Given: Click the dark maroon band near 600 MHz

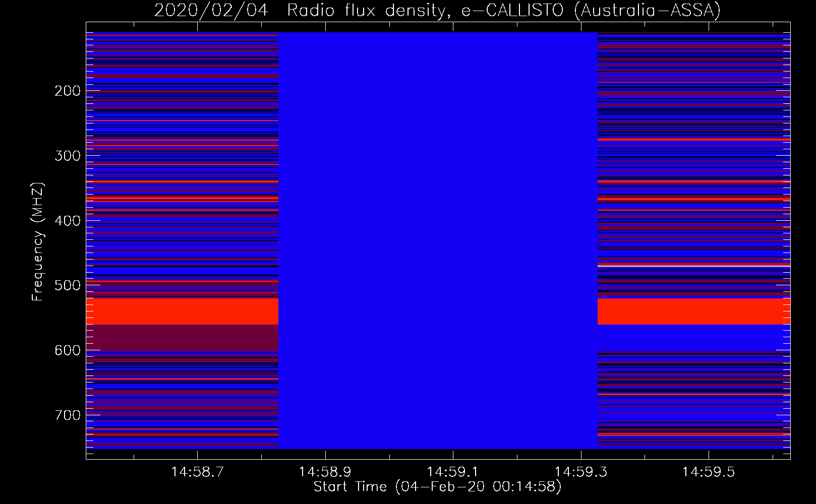Looking at the screenshot, I should point(183,338).
